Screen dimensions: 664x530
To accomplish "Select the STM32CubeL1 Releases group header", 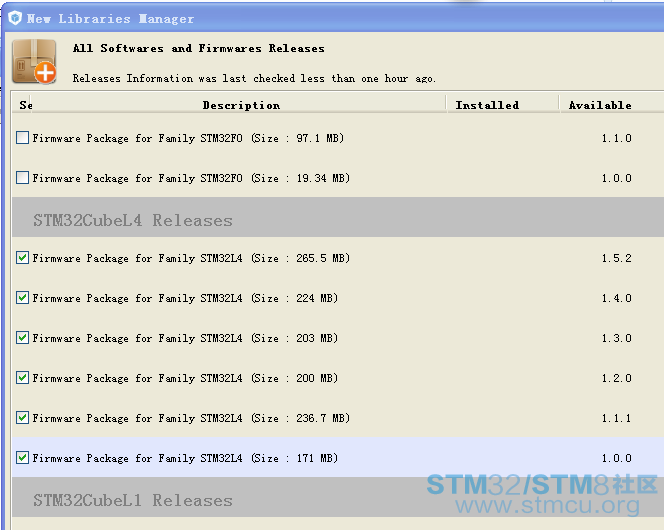I will [x=338, y=497].
